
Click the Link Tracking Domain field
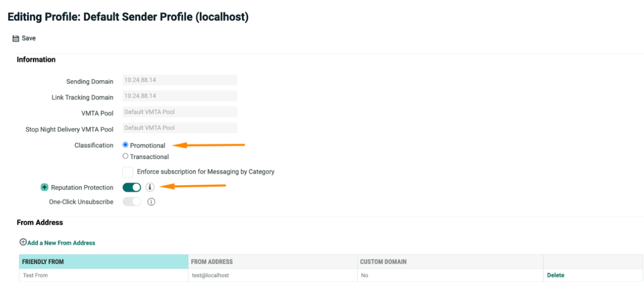coord(180,96)
